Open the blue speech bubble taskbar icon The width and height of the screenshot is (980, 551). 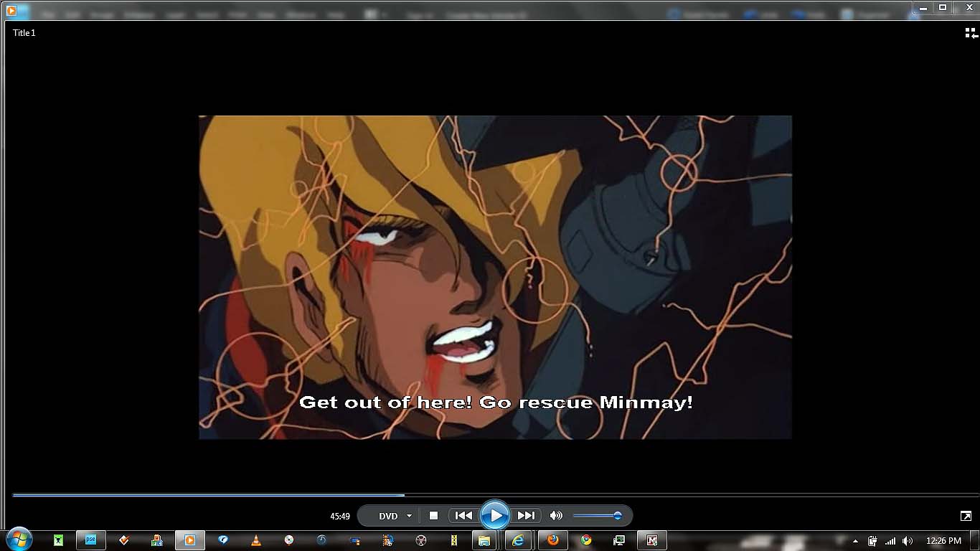223,540
